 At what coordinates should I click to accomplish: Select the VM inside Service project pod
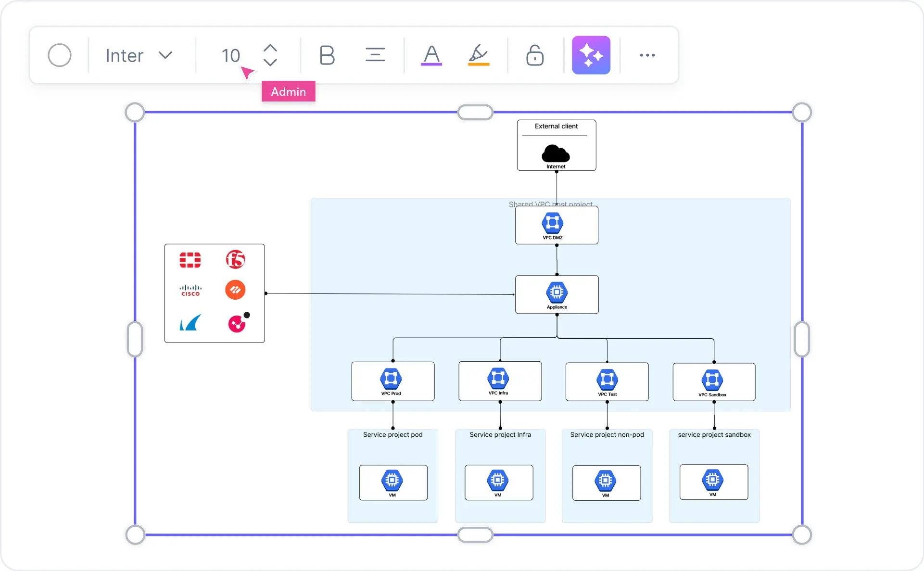point(392,482)
